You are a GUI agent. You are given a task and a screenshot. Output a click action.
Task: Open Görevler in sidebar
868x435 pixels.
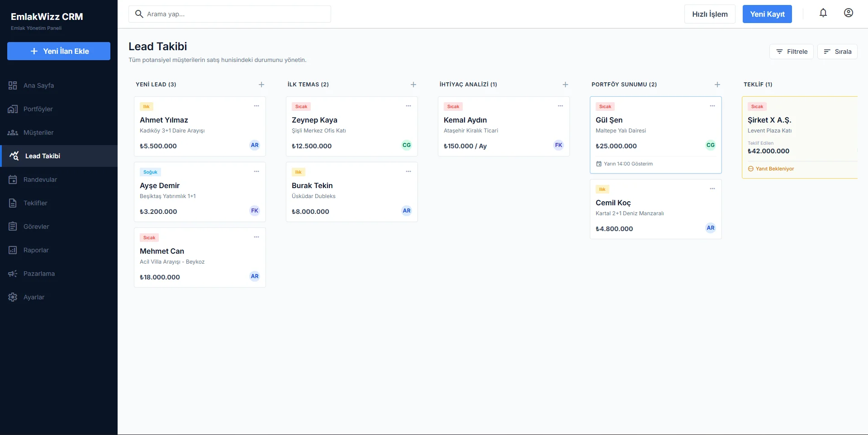(59, 227)
